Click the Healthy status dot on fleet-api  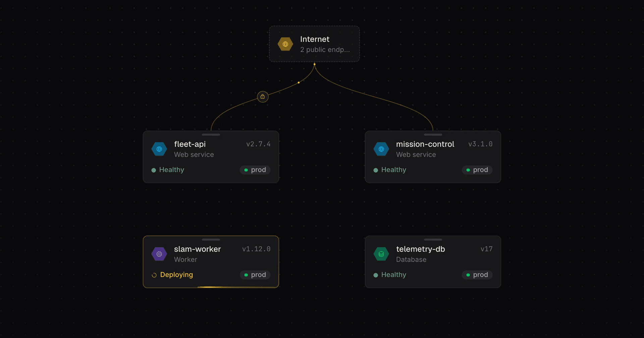154,170
